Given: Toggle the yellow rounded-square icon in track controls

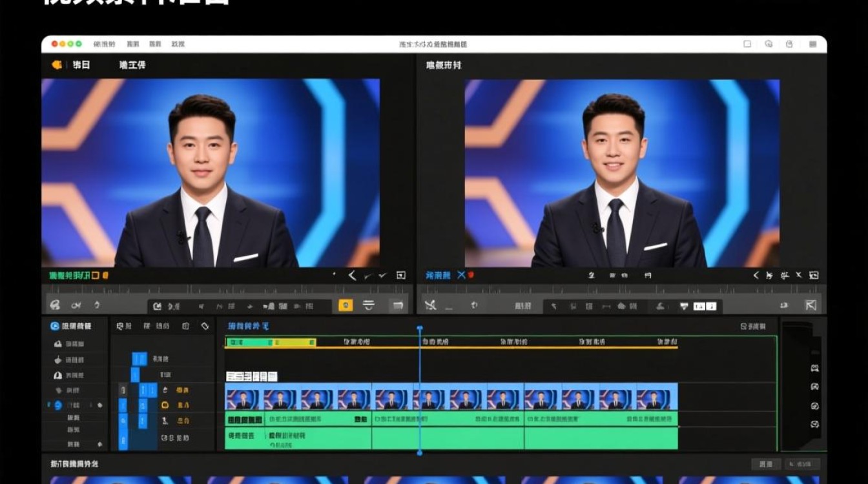Looking at the screenshot, I should (x=165, y=405).
